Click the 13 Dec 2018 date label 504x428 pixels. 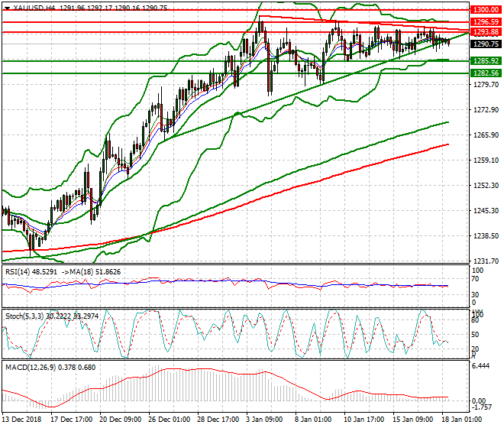click(x=22, y=420)
